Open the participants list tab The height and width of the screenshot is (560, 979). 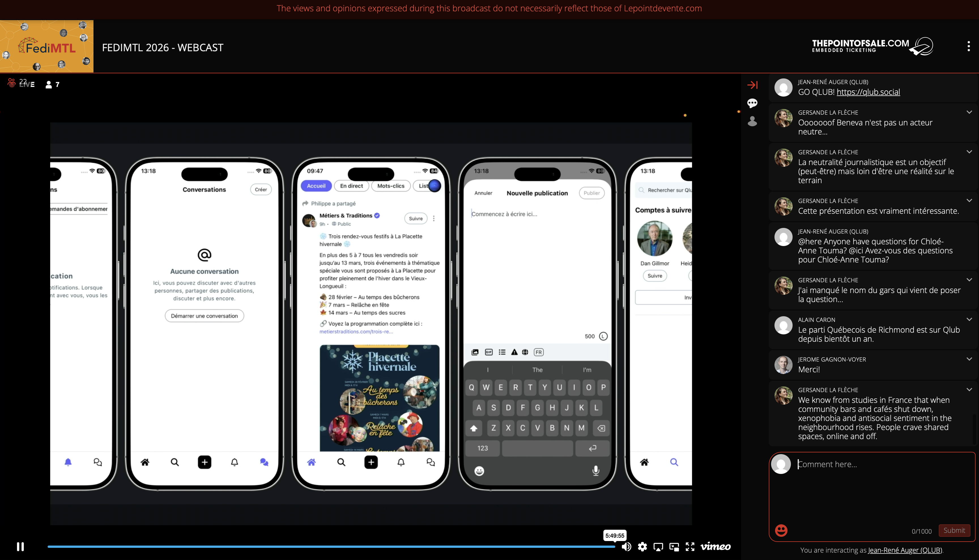coord(752,121)
